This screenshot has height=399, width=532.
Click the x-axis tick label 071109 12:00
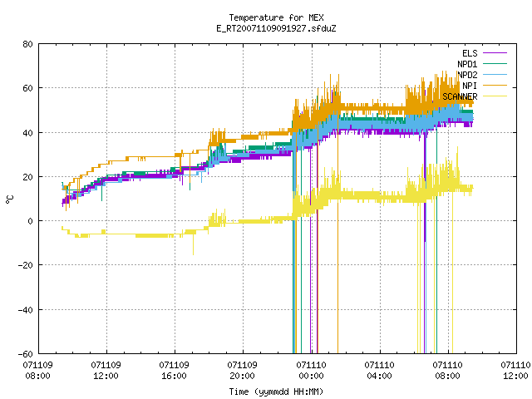click(x=106, y=371)
